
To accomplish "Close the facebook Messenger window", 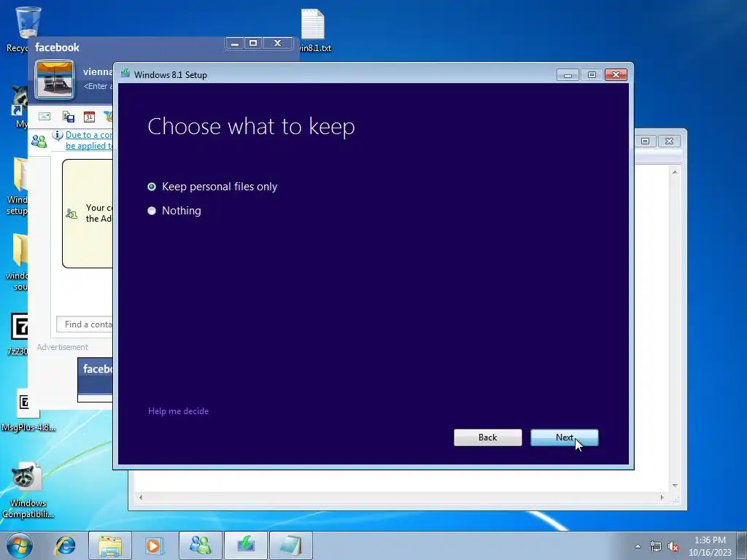I will point(277,43).
